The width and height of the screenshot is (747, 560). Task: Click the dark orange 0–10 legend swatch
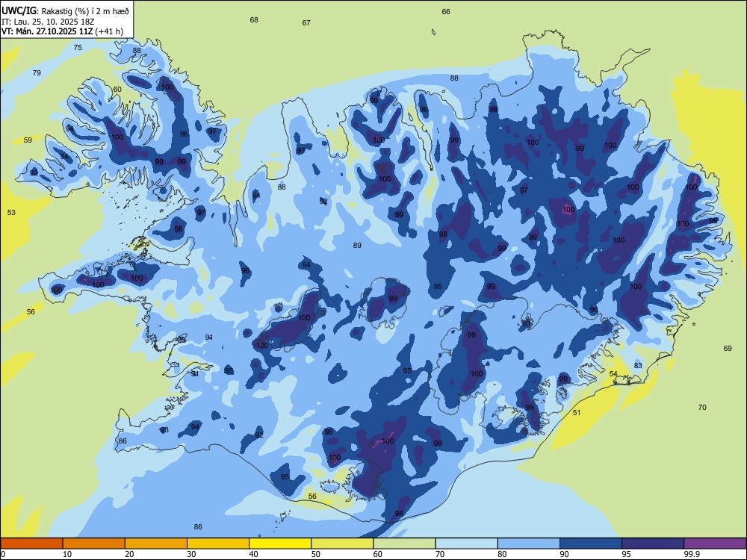click(x=31, y=544)
